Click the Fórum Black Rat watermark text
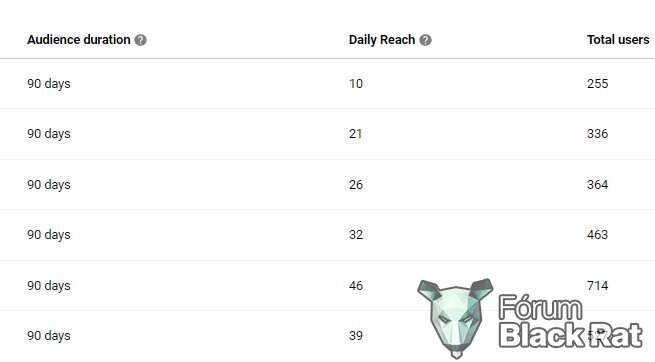Viewport: 655px width, 362px height. [x=570, y=321]
